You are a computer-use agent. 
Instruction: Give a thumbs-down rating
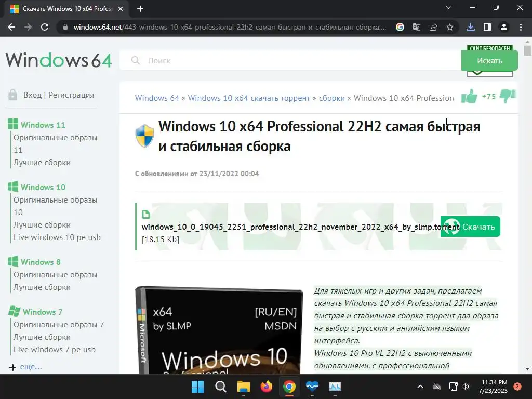click(508, 96)
